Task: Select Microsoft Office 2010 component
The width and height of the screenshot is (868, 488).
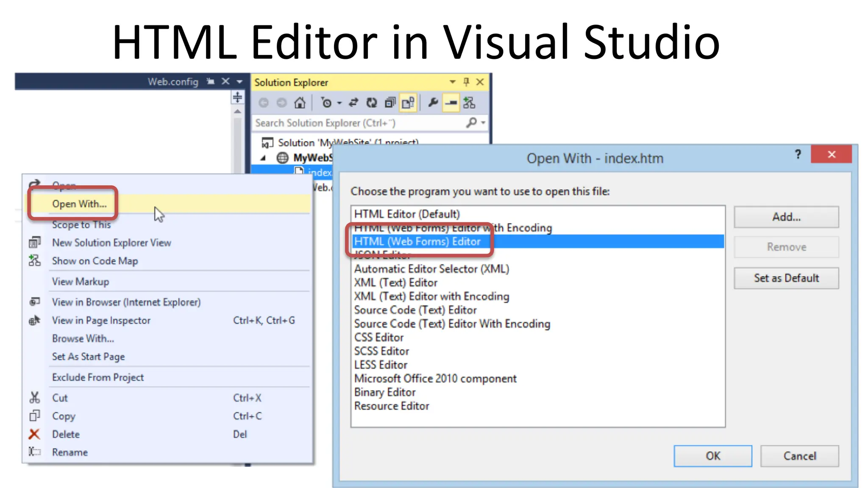Action: pos(538,378)
